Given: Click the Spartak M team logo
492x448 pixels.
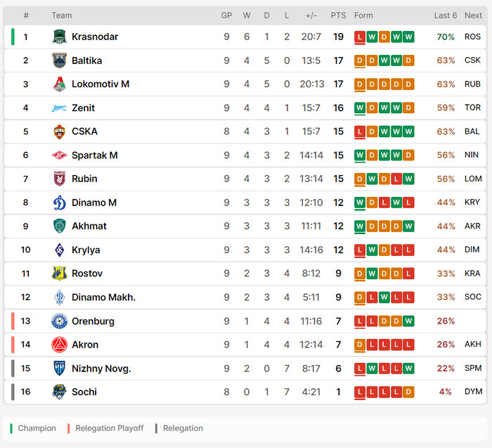Looking at the screenshot, I should (x=60, y=155).
